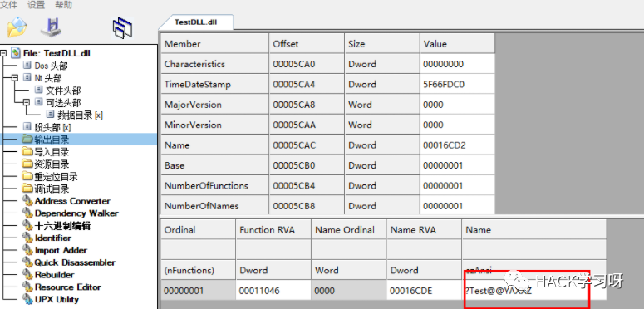The width and height of the screenshot is (644, 309).
Task: Click the windows list toolbar icon
Action: tap(122, 28)
